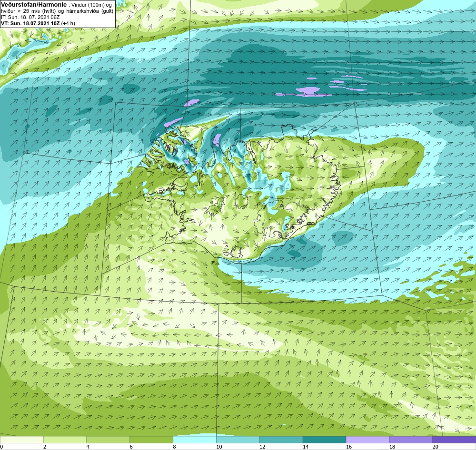
Task: Click the legend label '16'
Action: pos(349,446)
